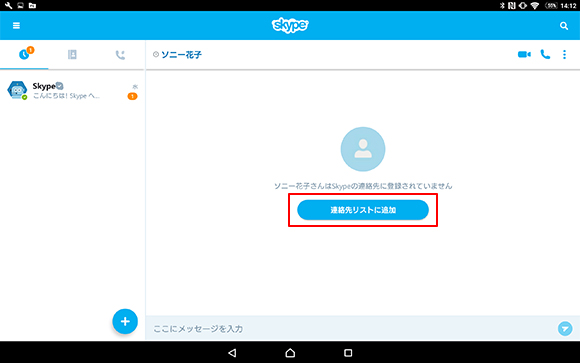Tap the wrench notification icon

pos(8,6)
